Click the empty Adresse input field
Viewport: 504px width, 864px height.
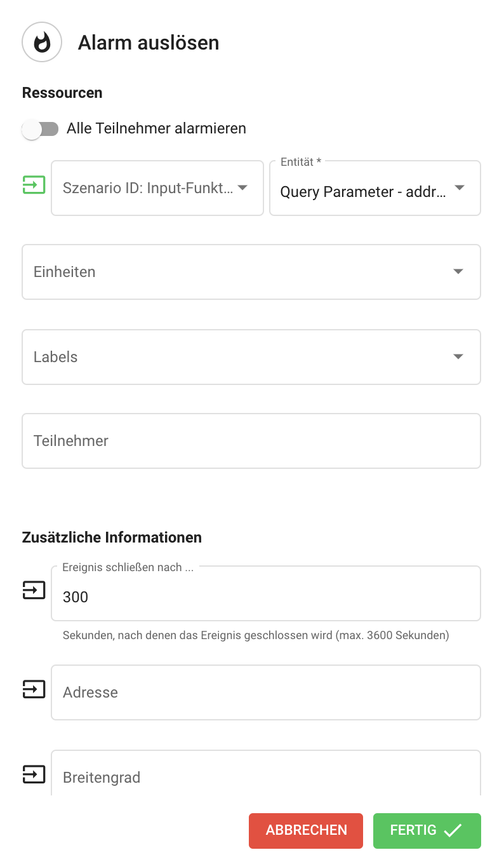tap(265, 692)
